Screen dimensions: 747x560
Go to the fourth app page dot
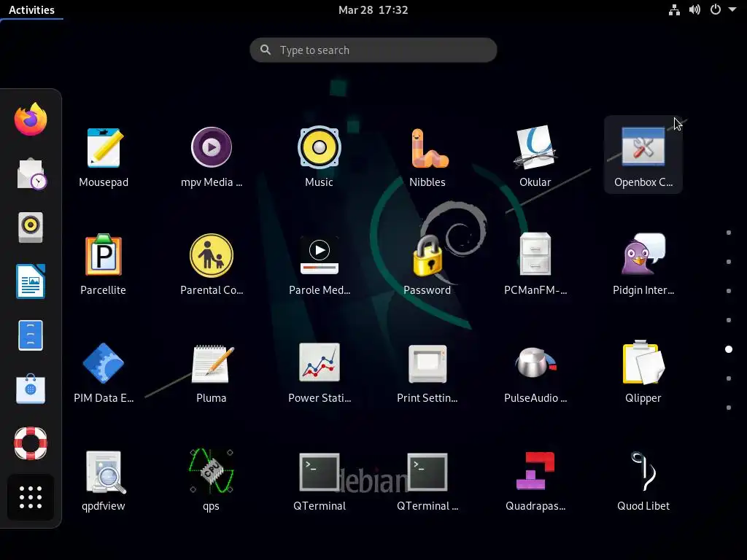[729, 320]
